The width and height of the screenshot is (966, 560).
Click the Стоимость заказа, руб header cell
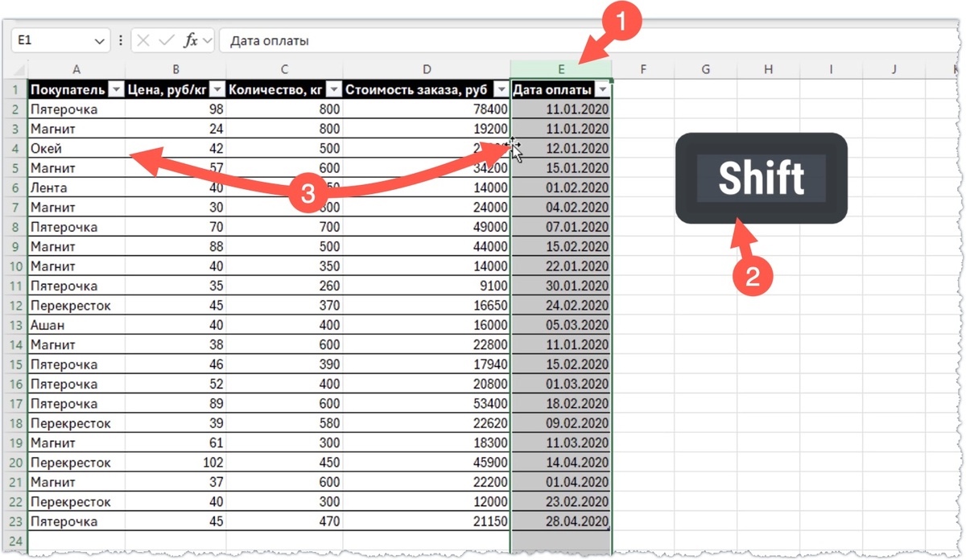(427, 89)
